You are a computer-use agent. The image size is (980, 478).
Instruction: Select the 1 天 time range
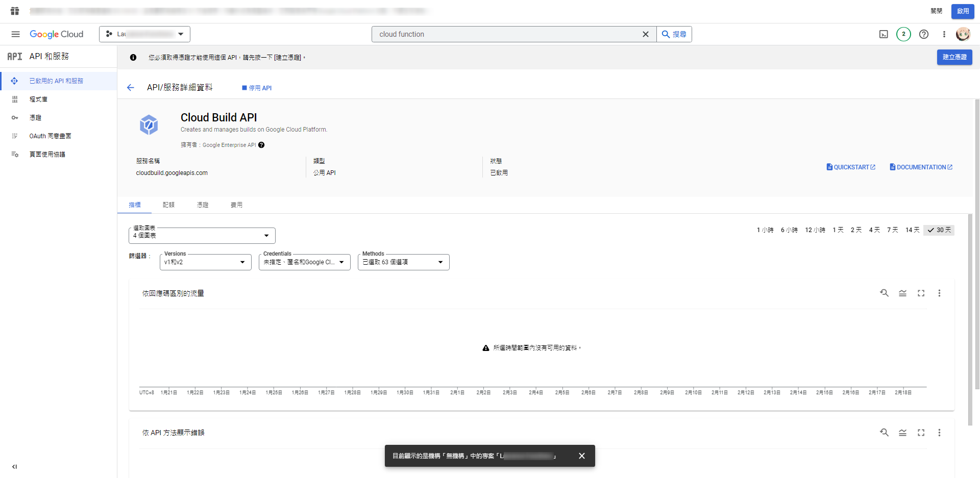click(838, 230)
